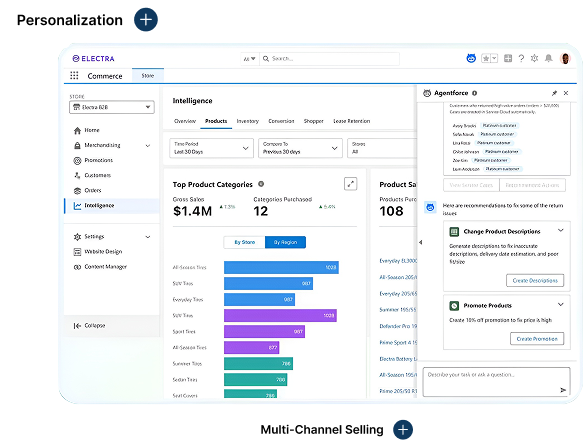
Task: Click the global Search field
Action: [x=329, y=59]
